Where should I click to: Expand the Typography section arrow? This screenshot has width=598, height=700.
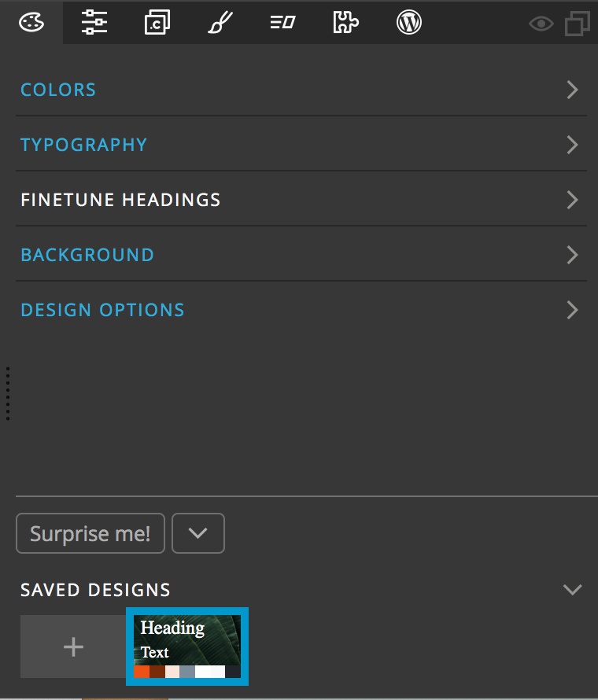[x=573, y=145]
